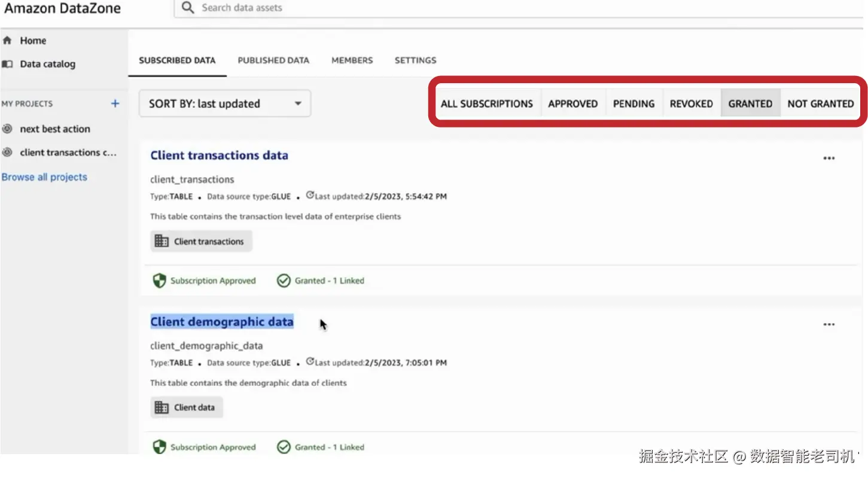Click Subscription Approved shield under Client transactions data

(x=159, y=281)
